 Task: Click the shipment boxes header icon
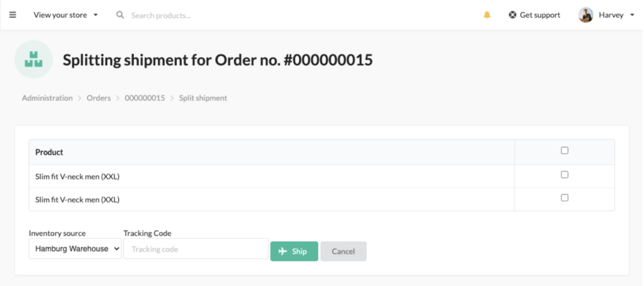tap(34, 60)
